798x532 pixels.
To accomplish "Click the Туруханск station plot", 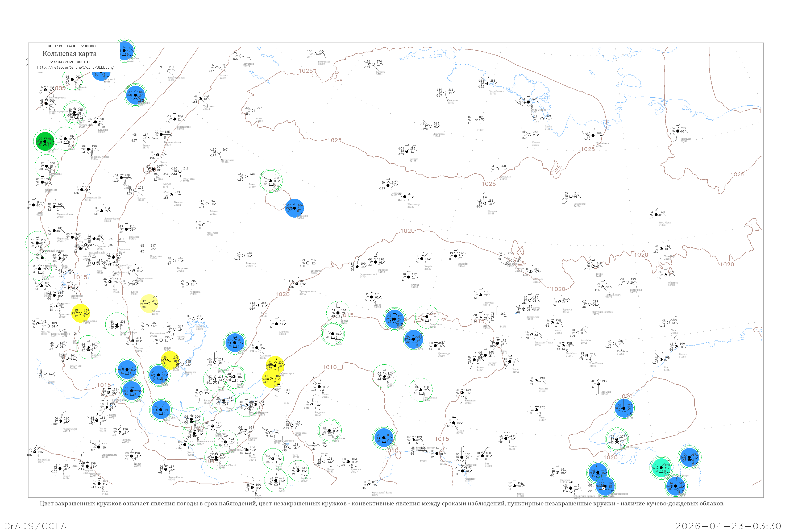I will coord(201,99).
